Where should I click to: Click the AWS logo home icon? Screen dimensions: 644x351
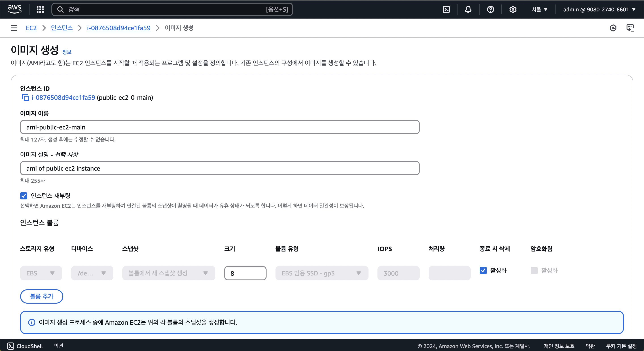point(15,9)
